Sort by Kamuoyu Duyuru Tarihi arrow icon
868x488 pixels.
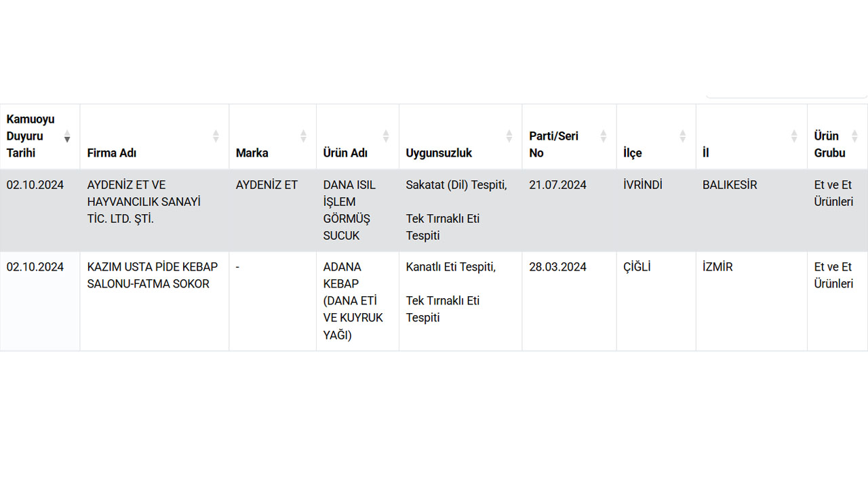coord(67,136)
